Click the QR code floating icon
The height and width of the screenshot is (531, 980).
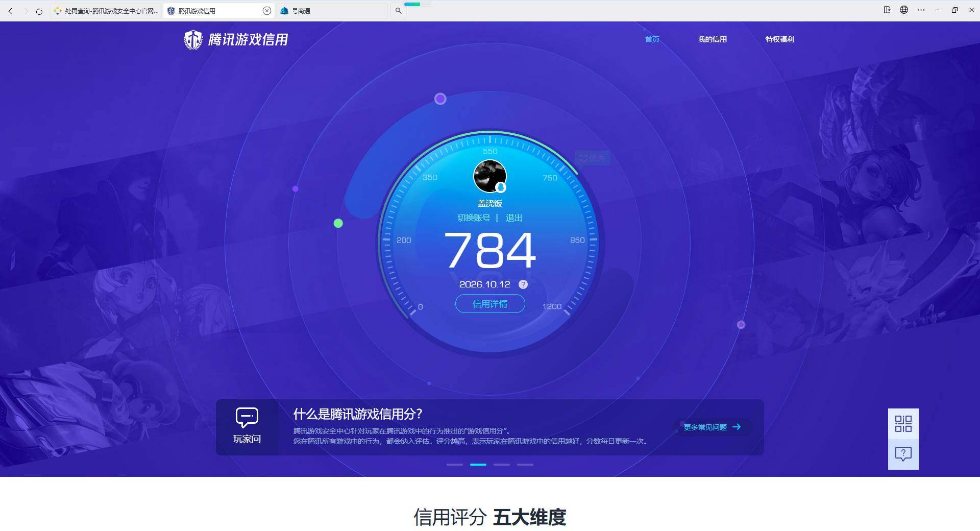pyautogui.click(x=903, y=424)
